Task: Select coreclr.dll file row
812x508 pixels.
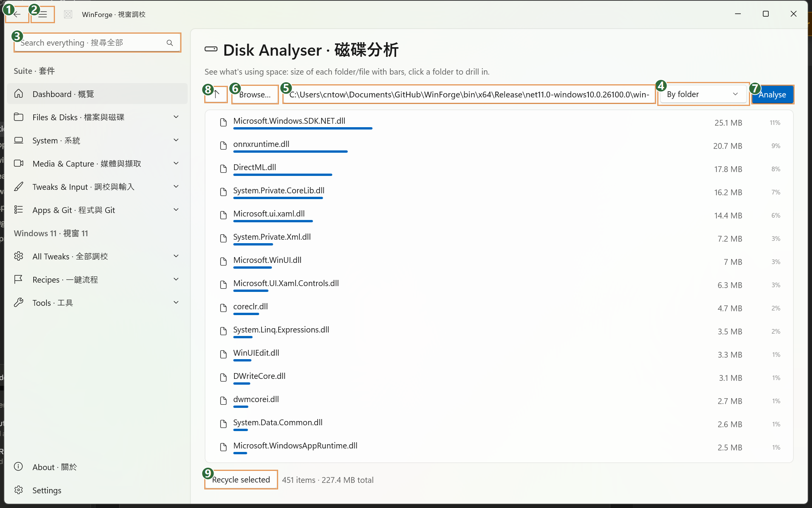Action: click(499, 308)
